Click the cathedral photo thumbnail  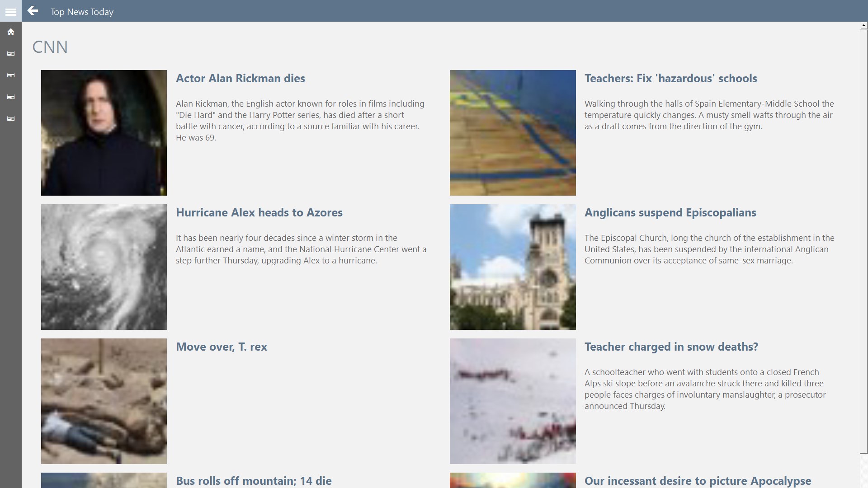(512, 267)
